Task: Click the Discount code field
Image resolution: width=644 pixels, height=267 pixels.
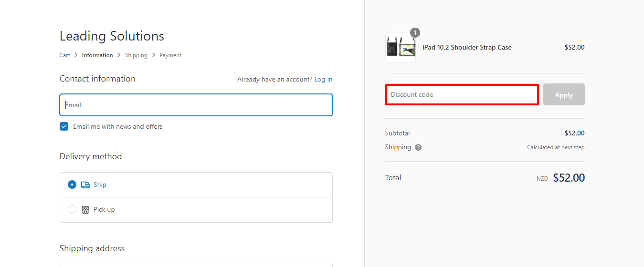Action: pos(462,94)
